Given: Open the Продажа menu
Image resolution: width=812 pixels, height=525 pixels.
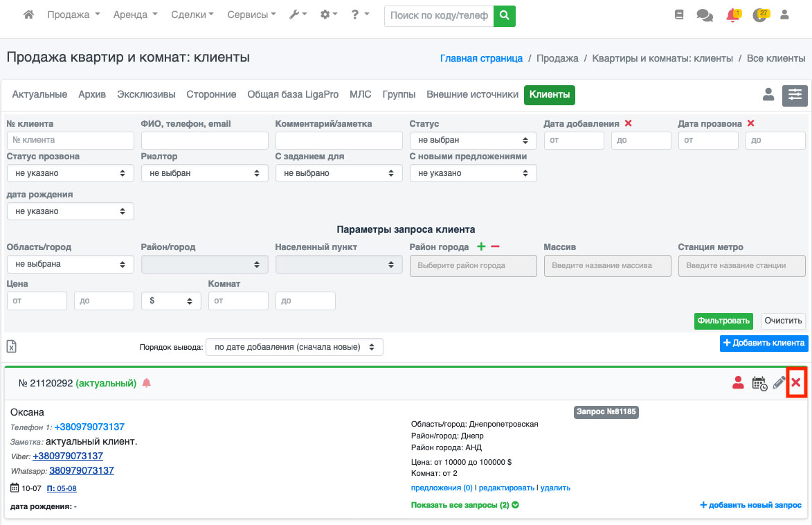Looking at the screenshot, I should (73, 15).
